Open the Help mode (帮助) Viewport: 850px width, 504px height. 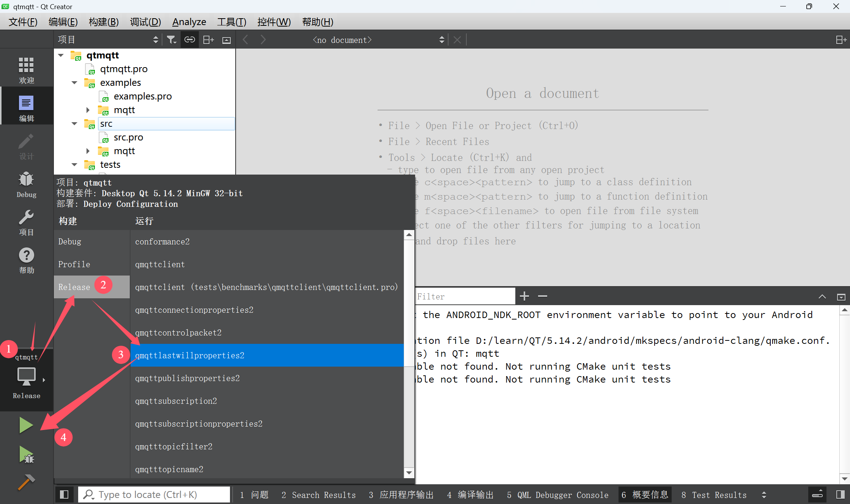26,260
